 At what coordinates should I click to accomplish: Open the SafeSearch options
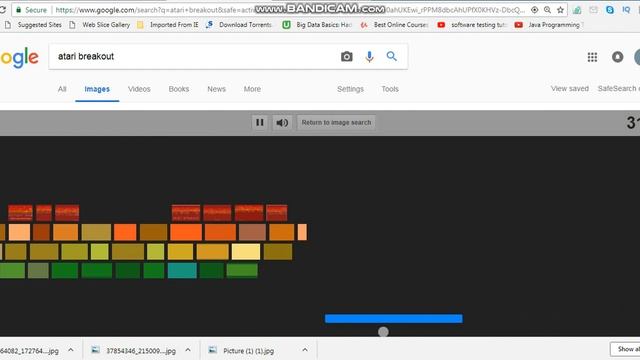(x=618, y=89)
